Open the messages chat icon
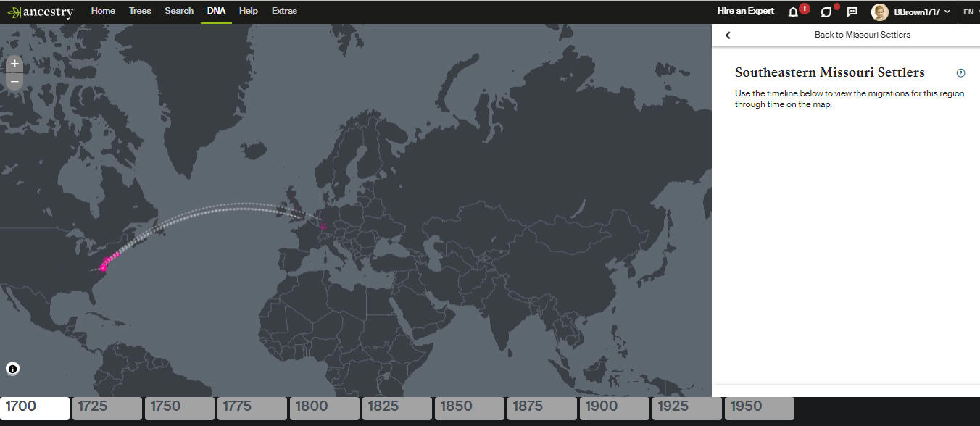The image size is (980, 426). coord(852,12)
